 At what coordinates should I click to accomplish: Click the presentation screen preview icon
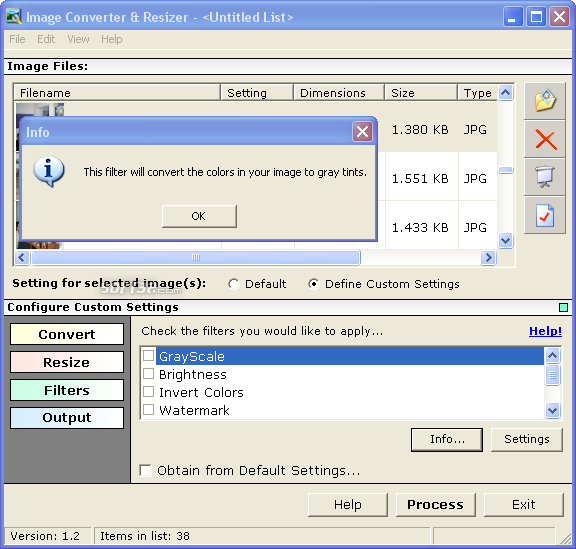click(x=545, y=177)
